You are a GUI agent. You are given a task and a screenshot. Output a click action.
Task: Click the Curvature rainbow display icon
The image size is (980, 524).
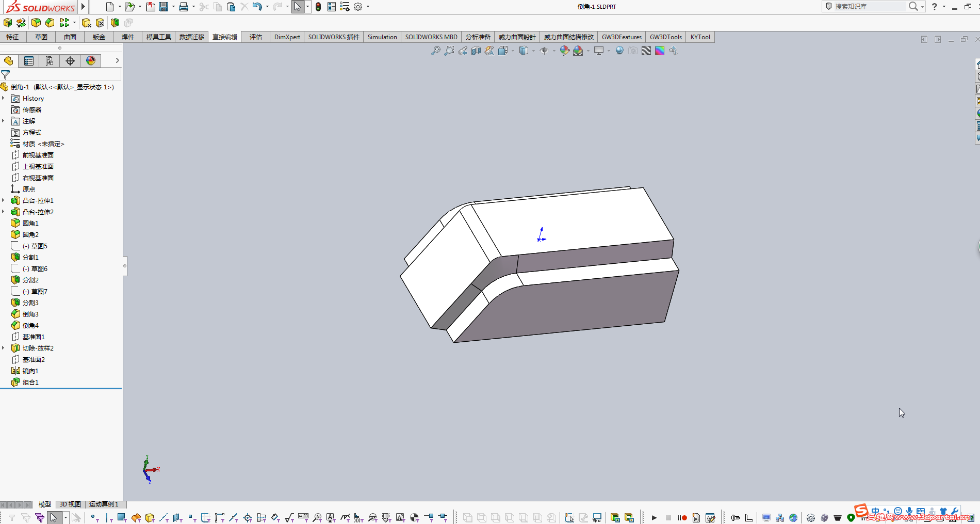coord(660,51)
